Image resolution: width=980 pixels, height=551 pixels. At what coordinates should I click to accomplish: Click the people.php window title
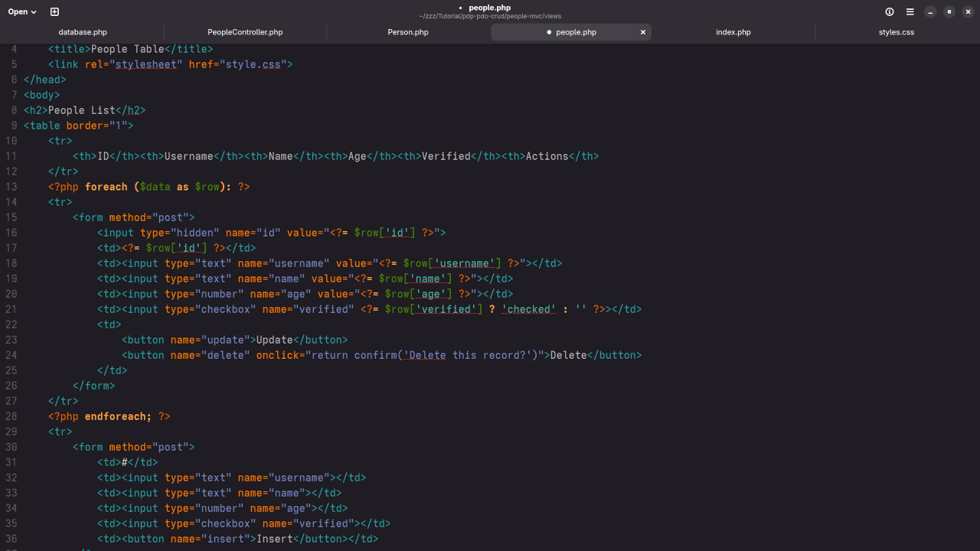490,8
